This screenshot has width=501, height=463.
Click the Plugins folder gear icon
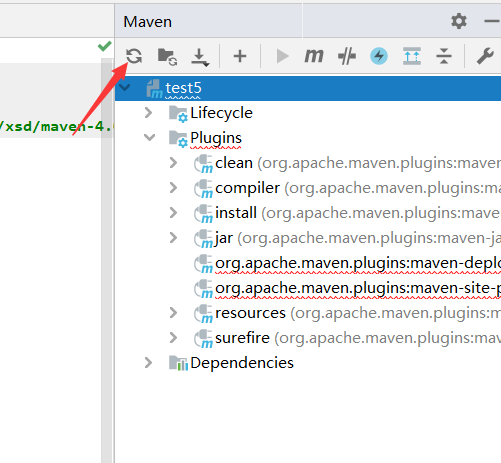pyautogui.click(x=178, y=139)
